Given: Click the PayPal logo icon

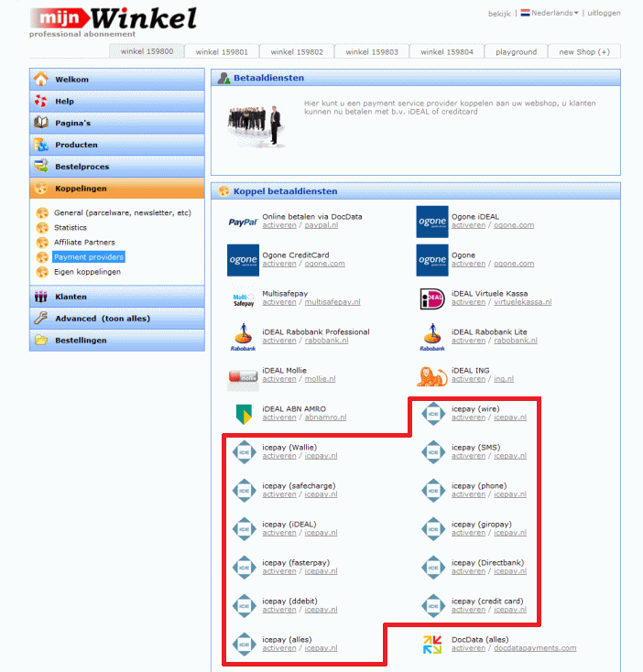Looking at the screenshot, I should [x=243, y=222].
